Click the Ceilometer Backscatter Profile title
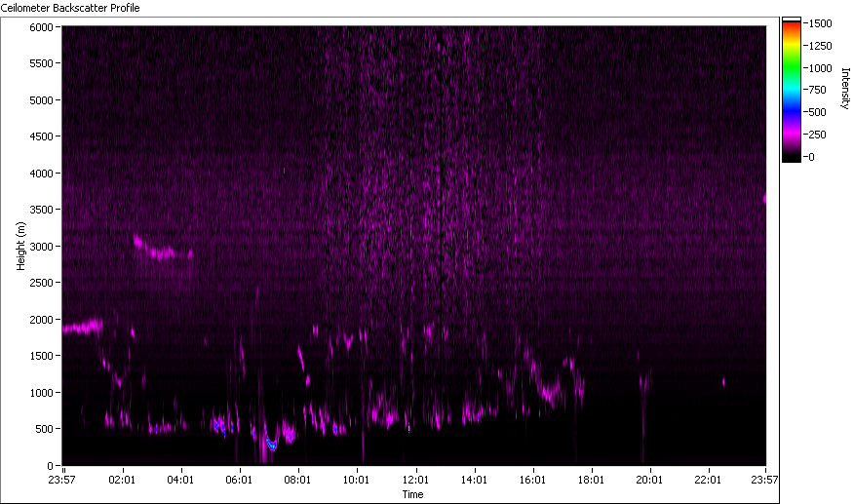Viewport: 854px width, 504px height. point(70,8)
